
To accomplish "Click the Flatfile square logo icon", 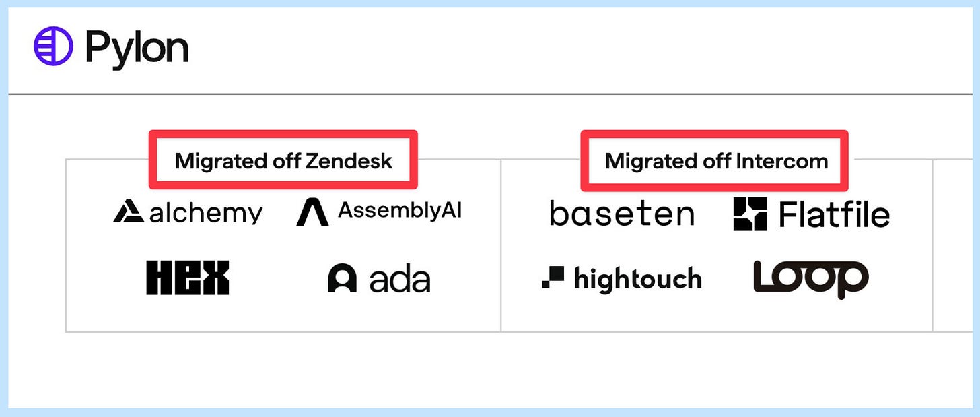I will pos(750,214).
